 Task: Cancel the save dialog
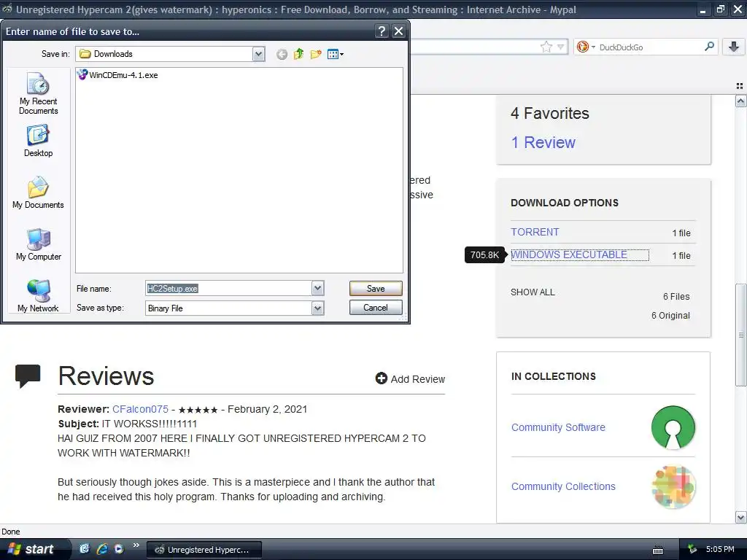tap(376, 308)
